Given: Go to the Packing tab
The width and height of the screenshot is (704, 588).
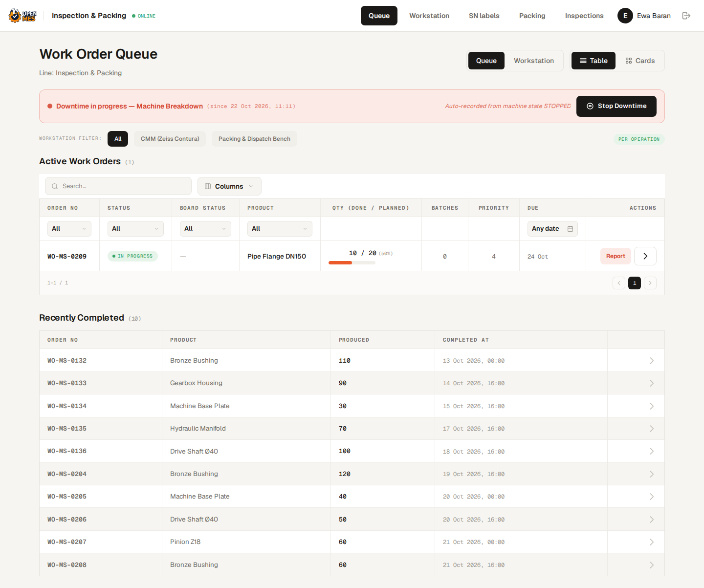Looking at the screenshot, I should point(532,16).
